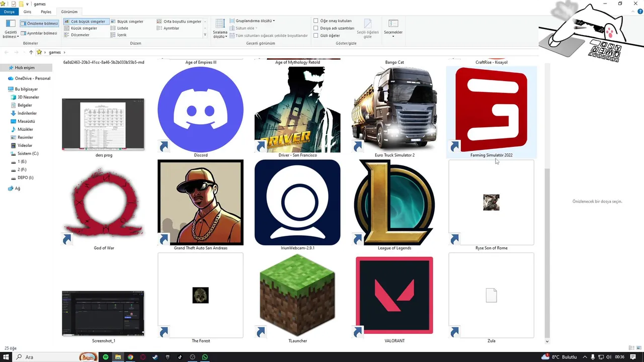Select the Euro Truck Simulator 2 icon
The height and width of the screenshot is (362, 644).
tap(394, 110)
